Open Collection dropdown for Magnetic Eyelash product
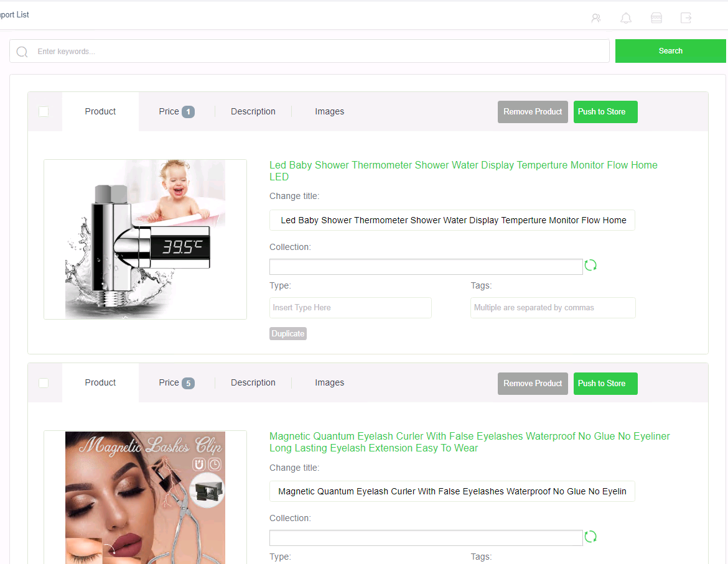The height and width of the screenshot is (564, 728). click(426, 538)
